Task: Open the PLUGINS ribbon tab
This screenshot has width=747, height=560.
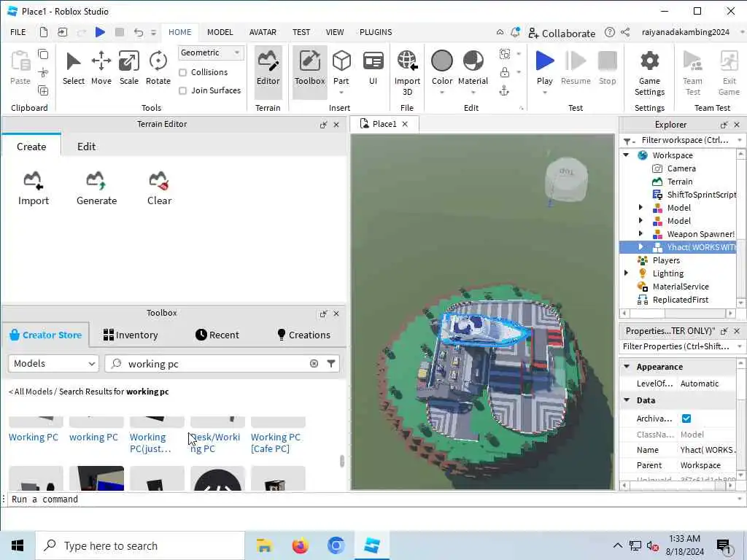Action: pos(376,32)
